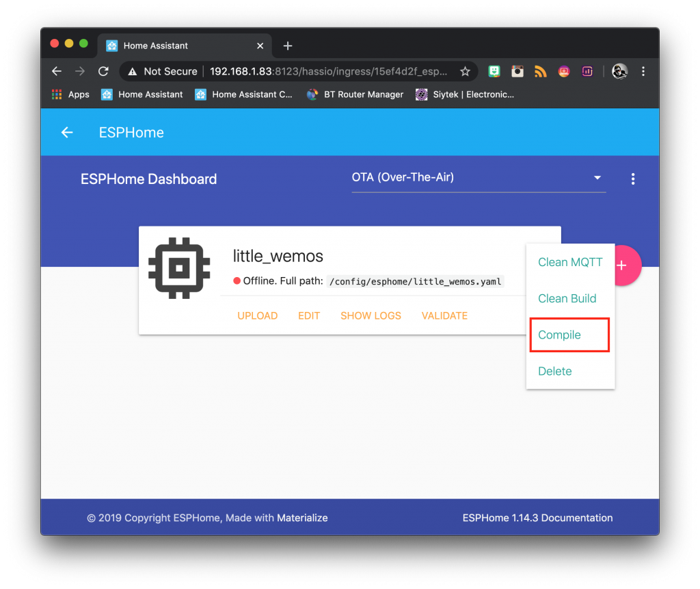The width and height of the screenshot is (700, 589).
Task: Bookmark this page with the star icon
Action: pos(465,72)
